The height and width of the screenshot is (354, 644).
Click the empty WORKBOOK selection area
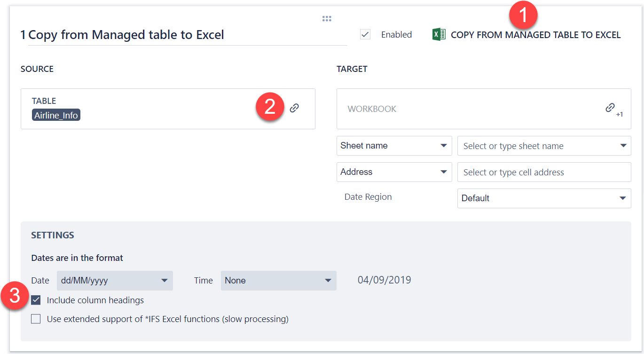pos(470,109)
